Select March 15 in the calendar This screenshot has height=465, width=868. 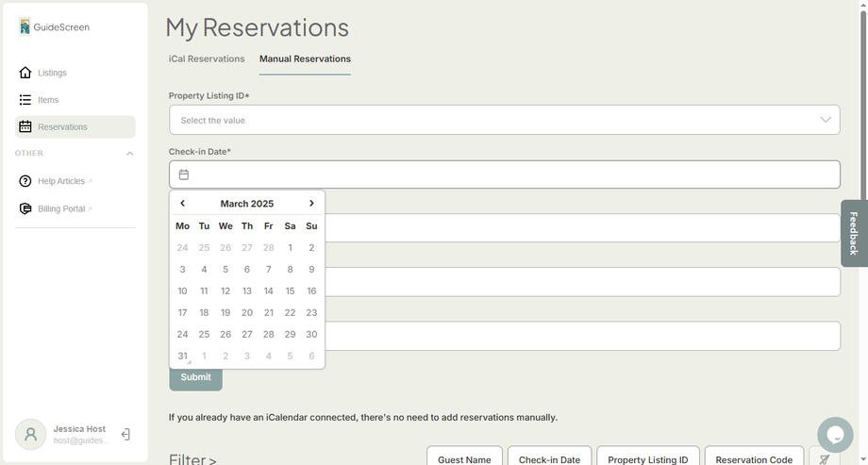click(290, 291)
